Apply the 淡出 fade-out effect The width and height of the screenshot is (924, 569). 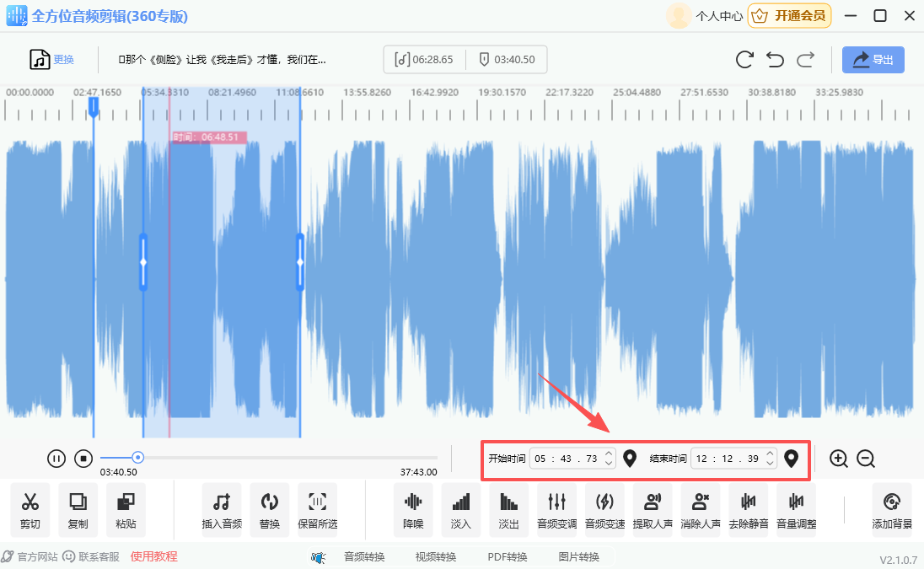(508, 509)
